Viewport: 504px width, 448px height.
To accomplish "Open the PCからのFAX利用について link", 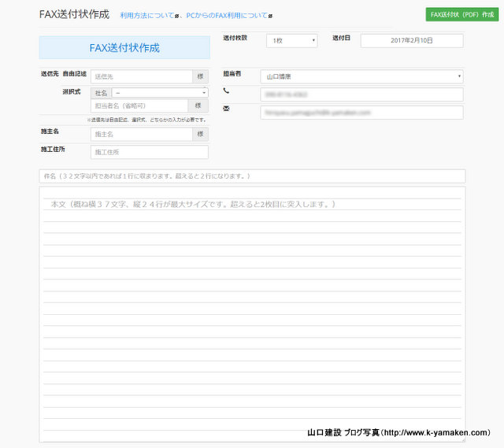I will pyautogui.click(x=226, y=16).
